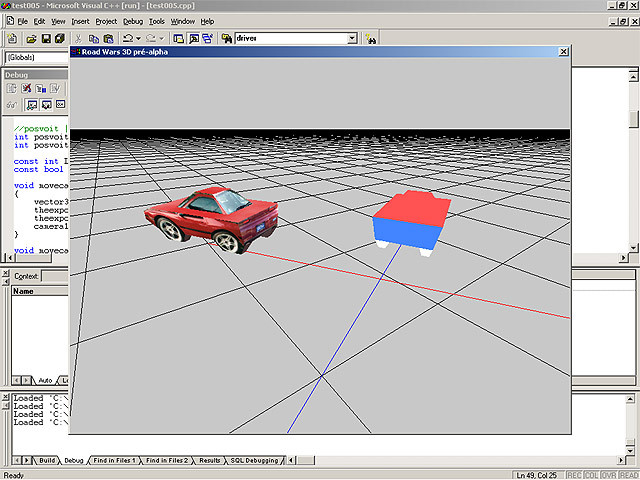Image resolution: width=640 pixels, height=480 pixels.
Task: Expand the Undo history dropdown arrow
Action: (138, 38)
